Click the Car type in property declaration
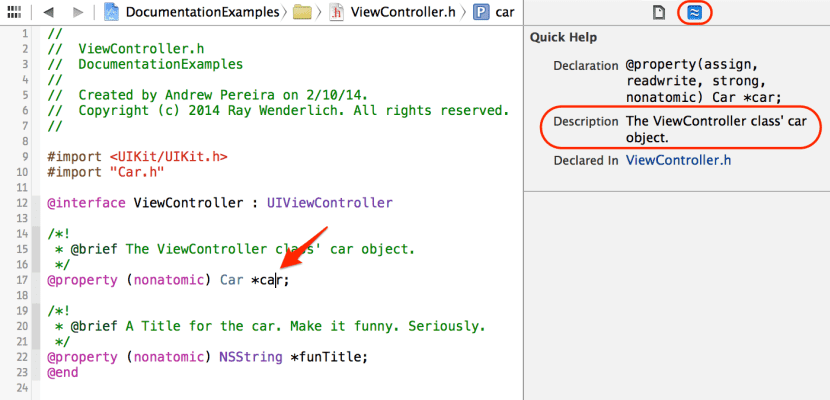 pos(231,280)
